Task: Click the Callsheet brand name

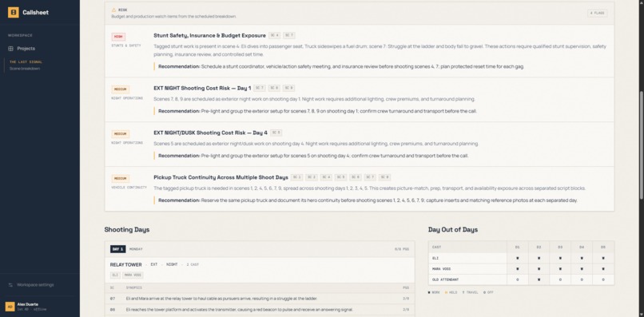Action: [35, 12]
